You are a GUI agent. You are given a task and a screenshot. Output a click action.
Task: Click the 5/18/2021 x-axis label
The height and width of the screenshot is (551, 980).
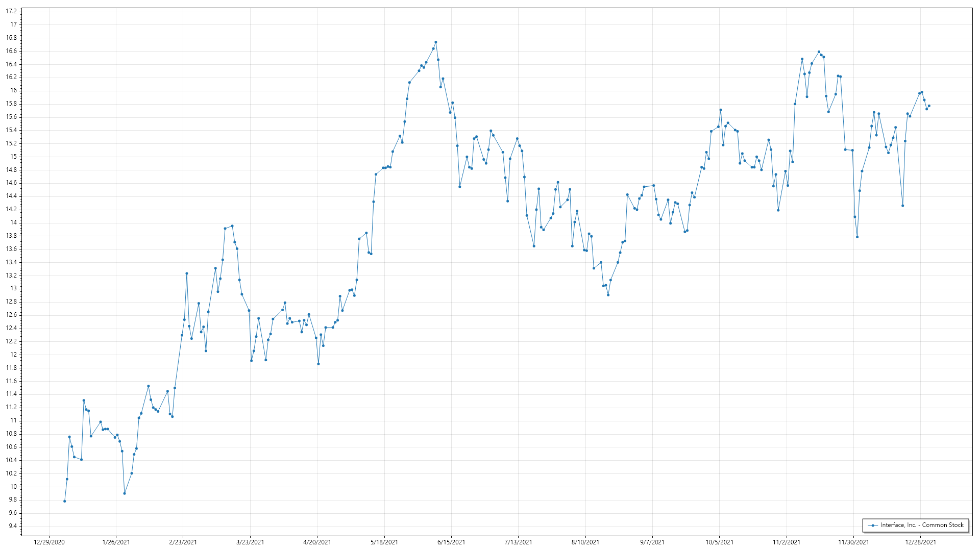[384, 542]
